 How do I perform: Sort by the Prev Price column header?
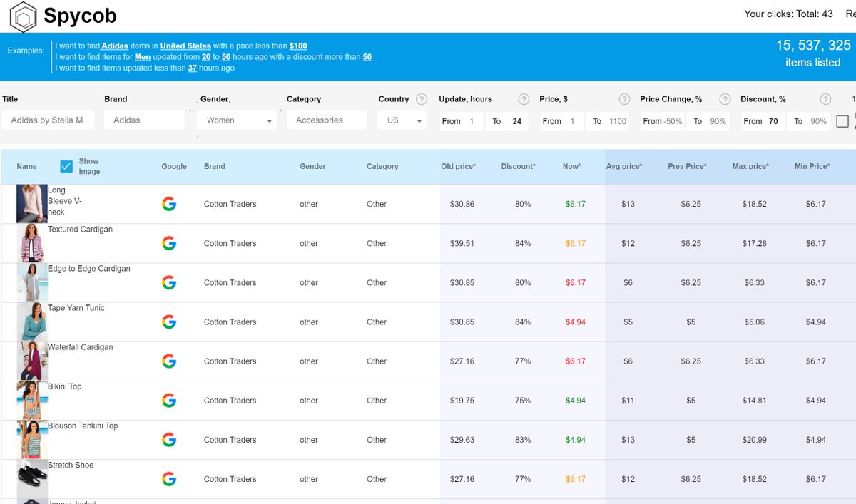(687, 166)
